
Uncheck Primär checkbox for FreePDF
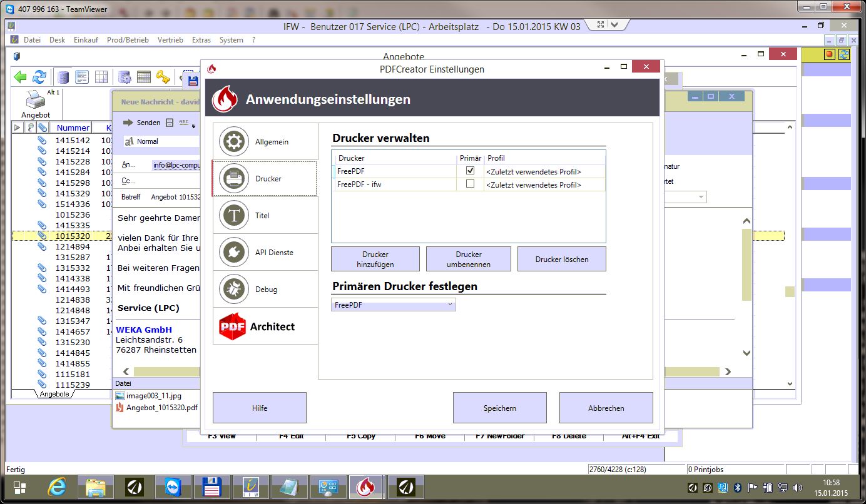coord(470,171)
